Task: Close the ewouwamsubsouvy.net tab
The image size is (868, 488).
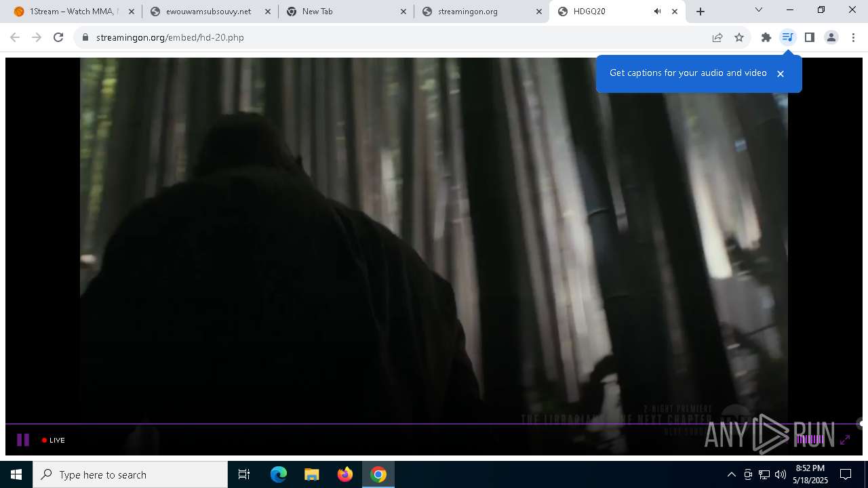Action: [x=268, y=12]
